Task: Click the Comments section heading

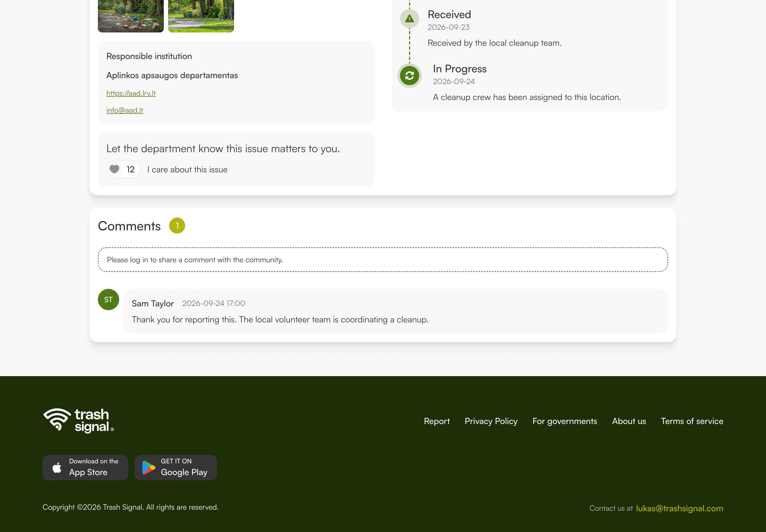Action: tap(129, 226)
